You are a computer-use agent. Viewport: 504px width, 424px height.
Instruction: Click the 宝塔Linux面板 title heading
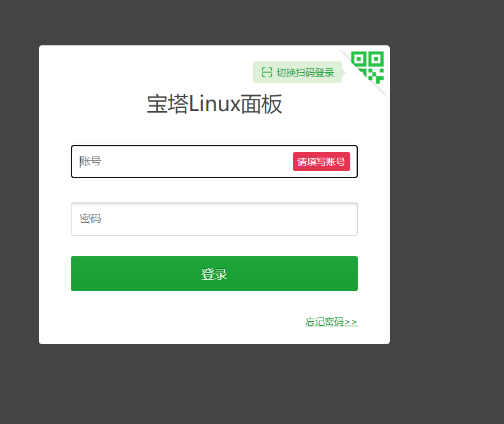point(214,104)
